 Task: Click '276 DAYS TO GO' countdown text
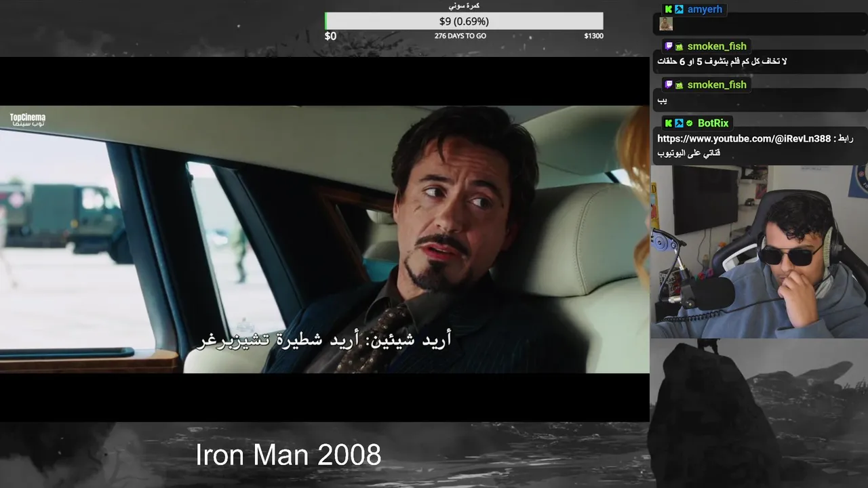tap(460, 36)
